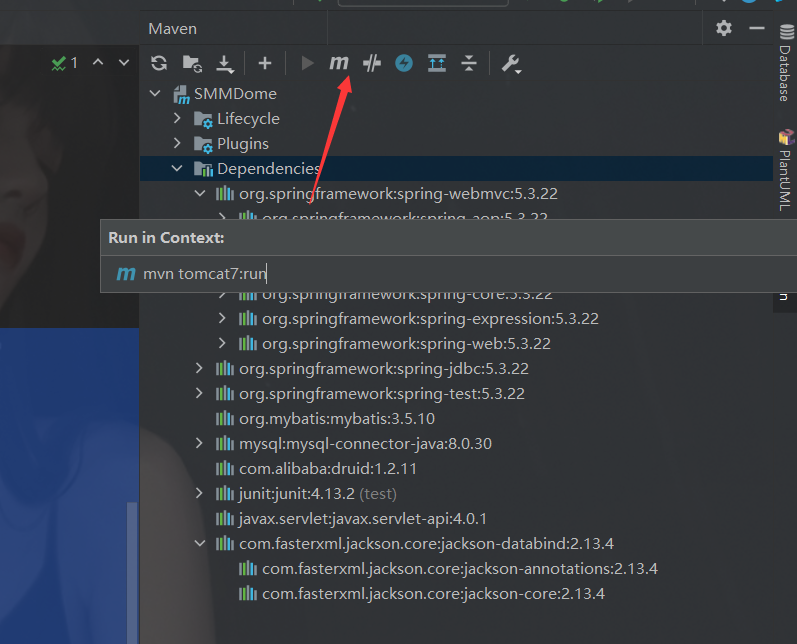Select SMMDome project item
Screen dimensions: 797x644
click(x=235, y=94)
